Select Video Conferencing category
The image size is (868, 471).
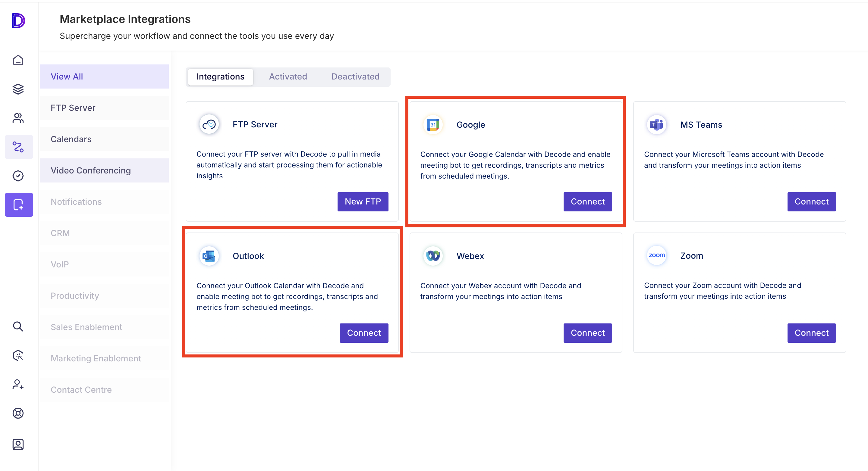click(x=104, y=170)
